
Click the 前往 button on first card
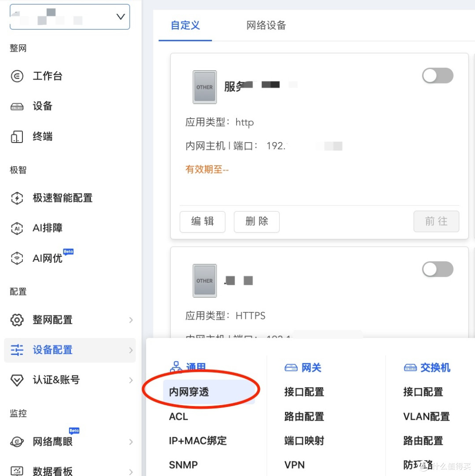[x=436, y=222]
